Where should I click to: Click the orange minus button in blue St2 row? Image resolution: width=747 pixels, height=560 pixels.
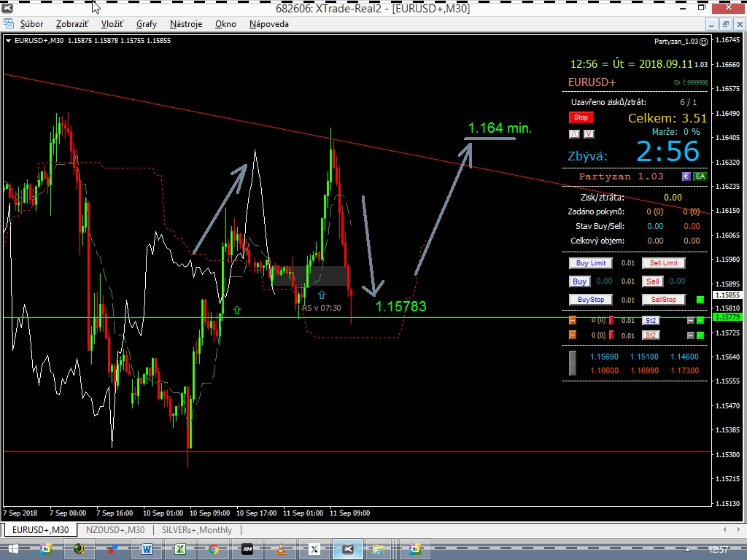573,321
